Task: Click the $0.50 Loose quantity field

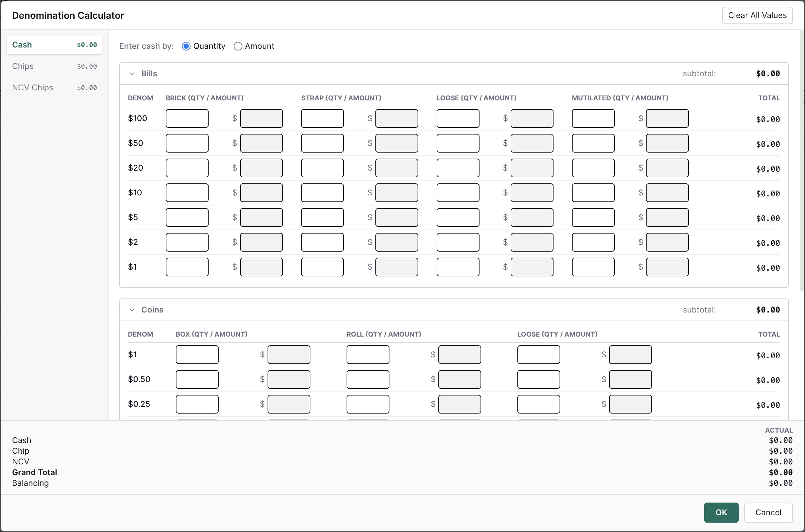Action: tap(538, 379)
